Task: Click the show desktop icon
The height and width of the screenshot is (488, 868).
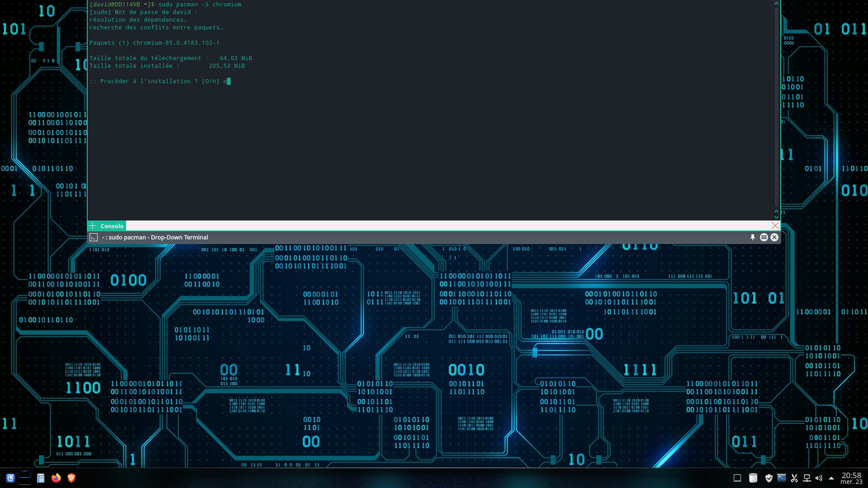Action: coord(737,478)
